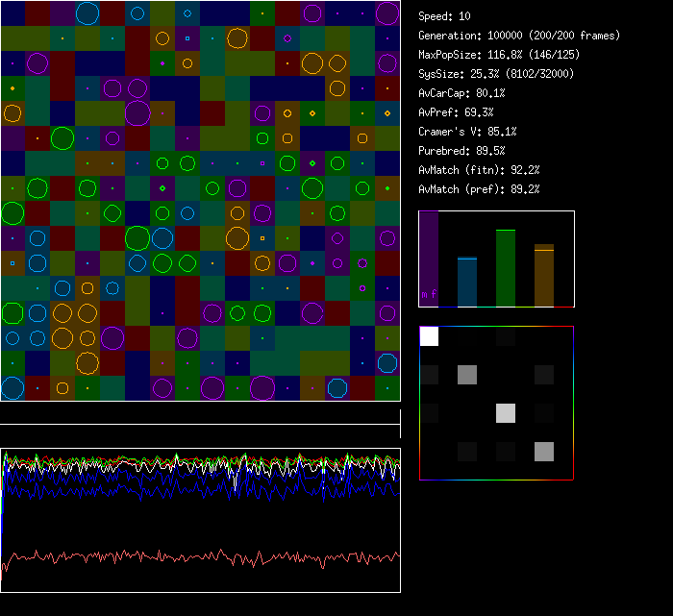Select large purple circle in grid's top-right corner
This screenshot has height=616, width=673.
(387, 13)
